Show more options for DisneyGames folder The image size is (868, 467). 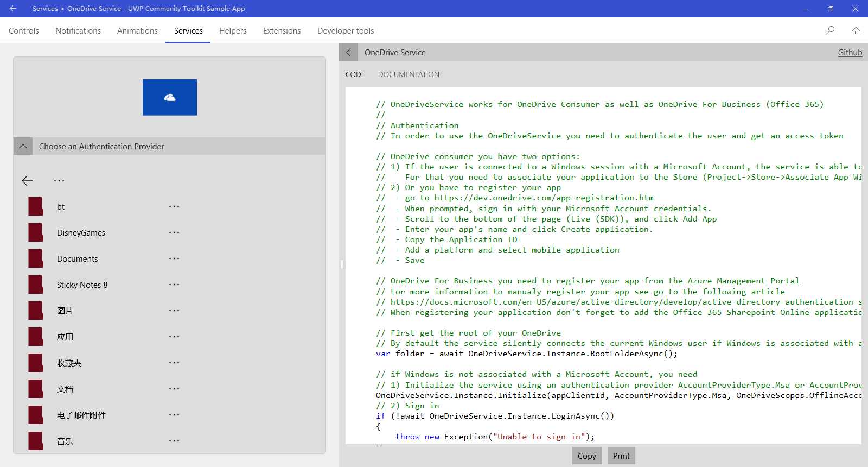point(174,232)
